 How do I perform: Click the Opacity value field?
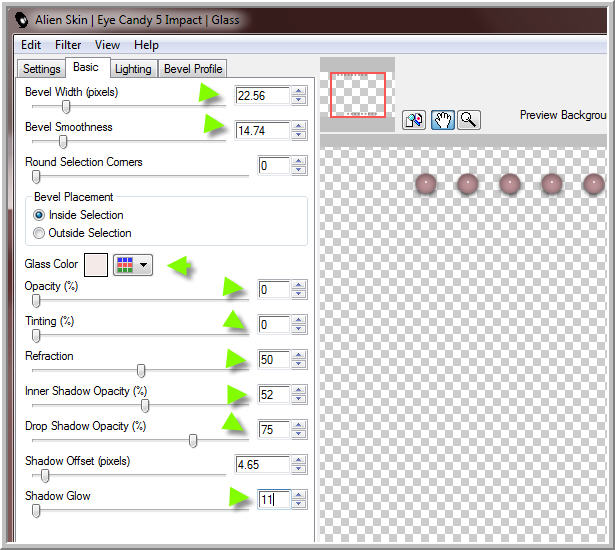[274, 290]
